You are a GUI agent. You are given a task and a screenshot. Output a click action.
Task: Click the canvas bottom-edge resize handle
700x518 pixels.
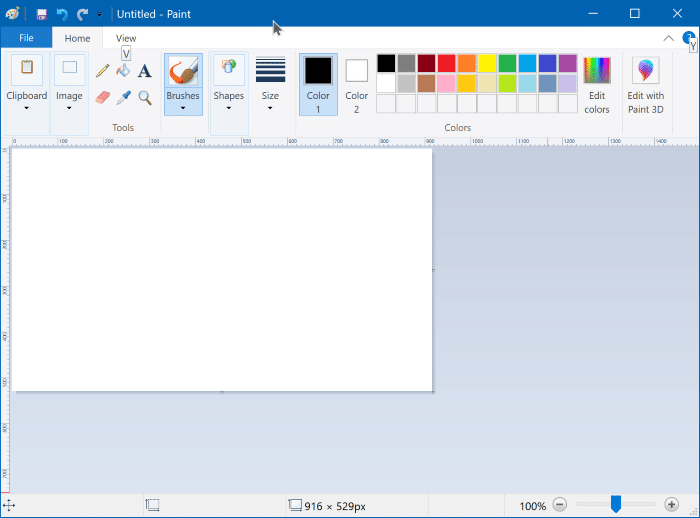pos(222,393)
